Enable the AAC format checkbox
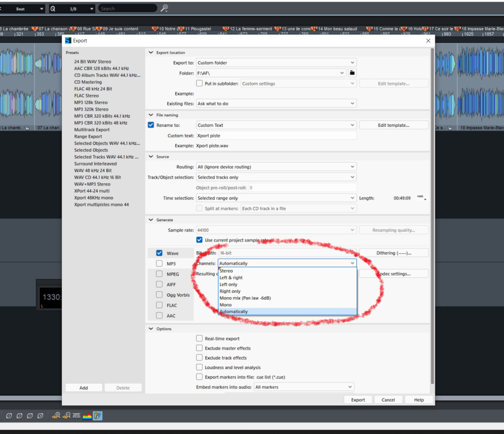This screenshot has width=504, height=434. point(159,316)
